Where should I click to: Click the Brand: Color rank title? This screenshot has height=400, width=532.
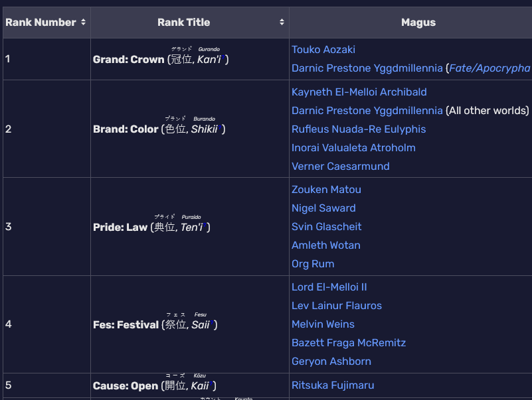126,129
